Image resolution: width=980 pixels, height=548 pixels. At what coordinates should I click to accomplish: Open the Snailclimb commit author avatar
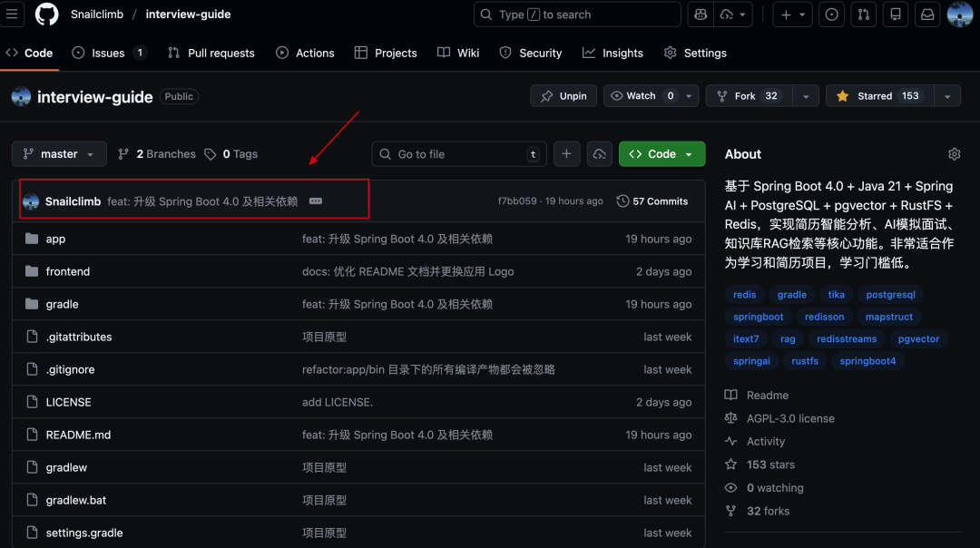31,201
